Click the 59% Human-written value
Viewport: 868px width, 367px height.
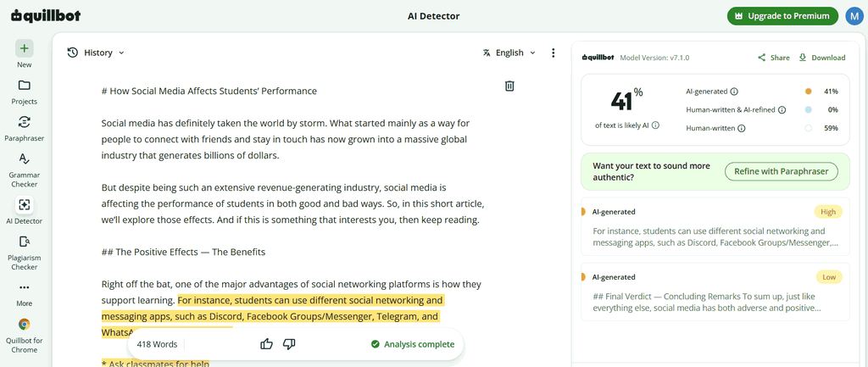(831, 128)
